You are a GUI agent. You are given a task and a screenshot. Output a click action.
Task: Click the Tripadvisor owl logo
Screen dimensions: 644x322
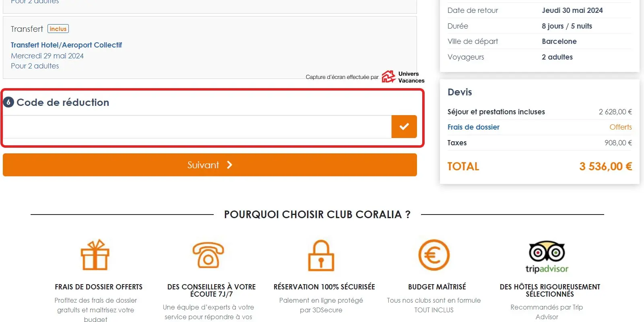(x=547, y=253)
